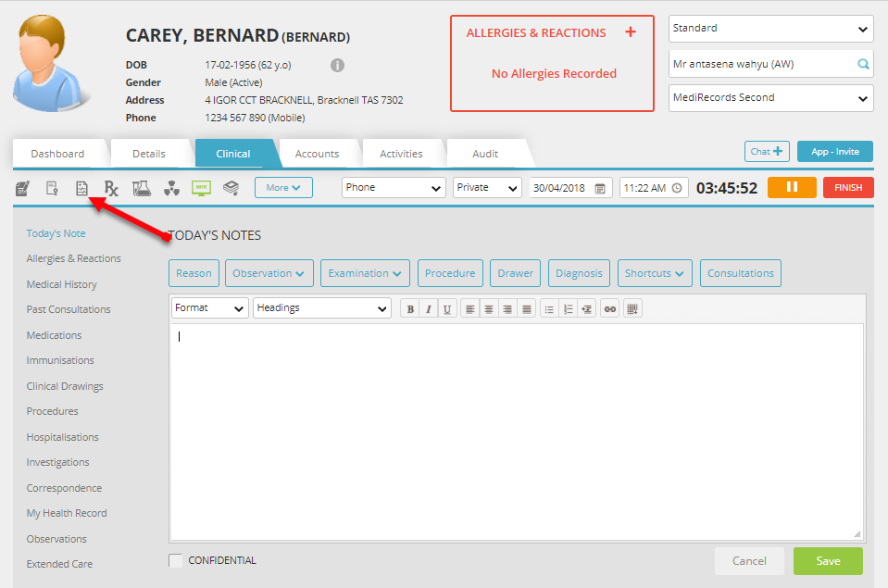888x588 pixels.
Task: Select the Clinical tab
Action: coord(232,154)
